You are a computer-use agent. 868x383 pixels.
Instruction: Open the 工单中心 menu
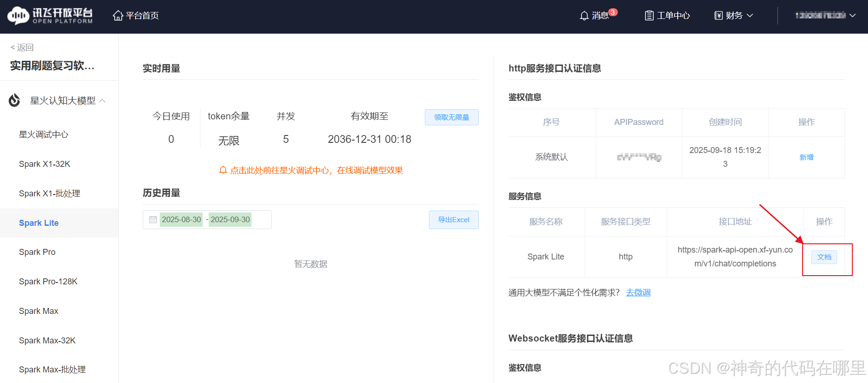click(x=667, y=16)
